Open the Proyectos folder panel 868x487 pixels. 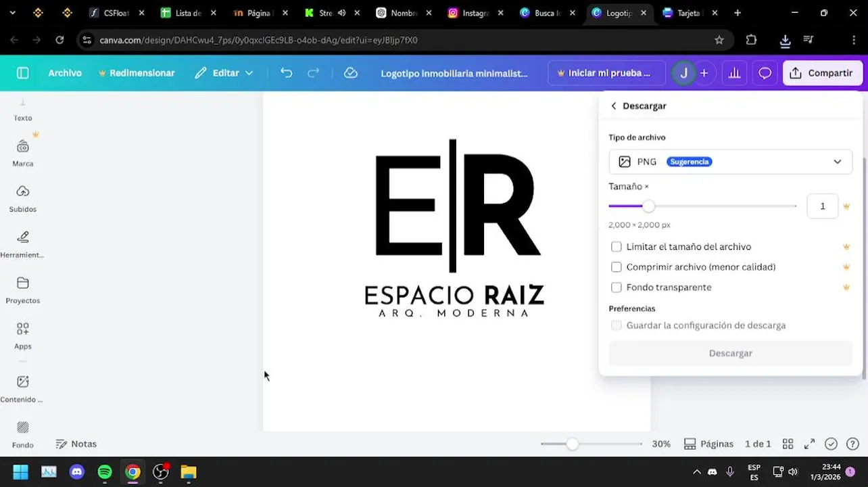(23, 290)
